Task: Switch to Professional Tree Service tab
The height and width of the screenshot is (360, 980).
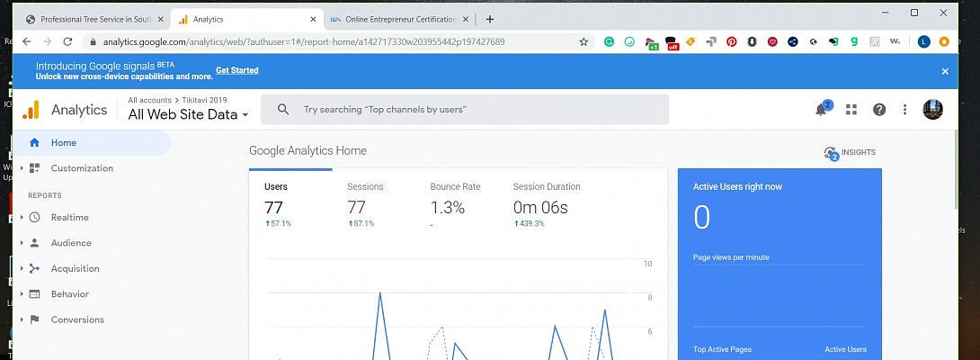Action: (x=88, y=19)
